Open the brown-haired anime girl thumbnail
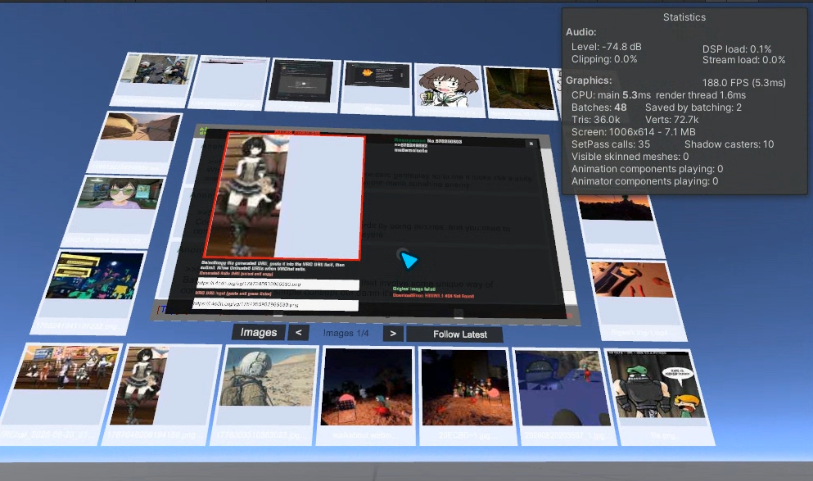 448,90
